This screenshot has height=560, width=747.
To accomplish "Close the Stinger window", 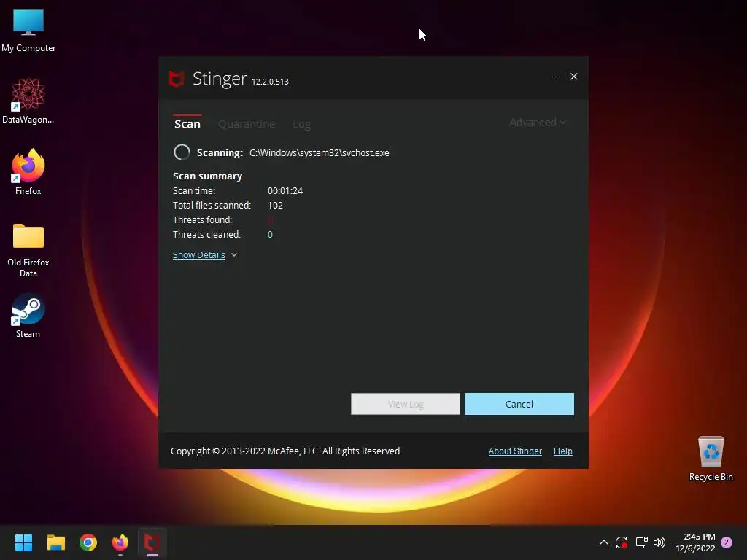I will (573, 77).
